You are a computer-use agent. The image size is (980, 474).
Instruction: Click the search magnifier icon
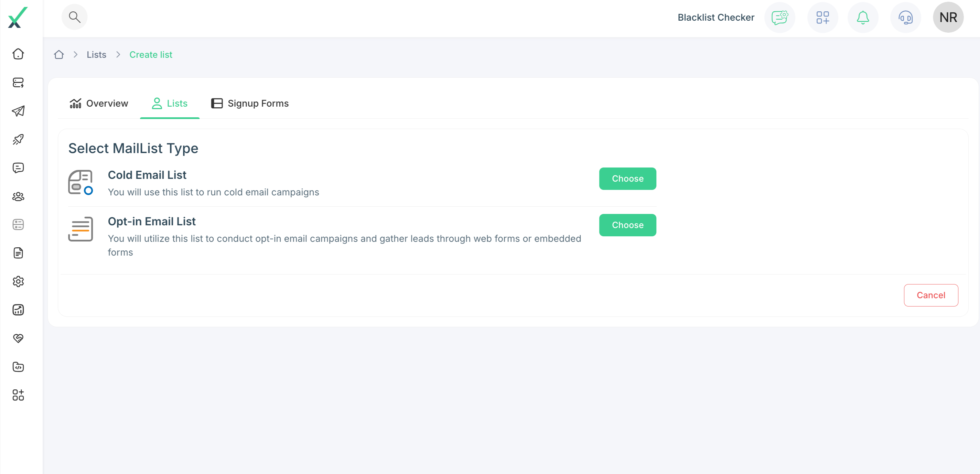click(x=75, y=17)
